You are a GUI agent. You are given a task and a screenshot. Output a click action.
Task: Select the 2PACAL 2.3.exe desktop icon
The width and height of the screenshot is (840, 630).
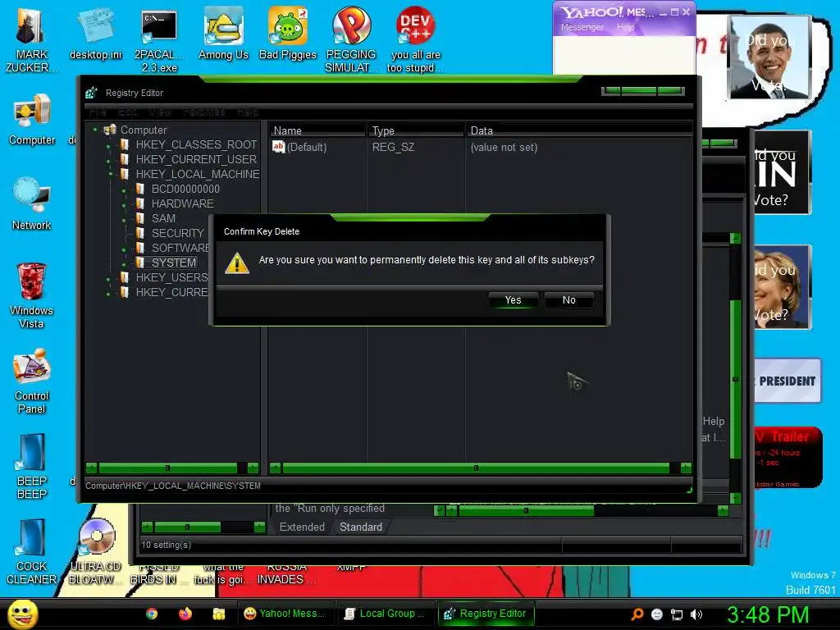pyautogui.click(x=159, y=41)
